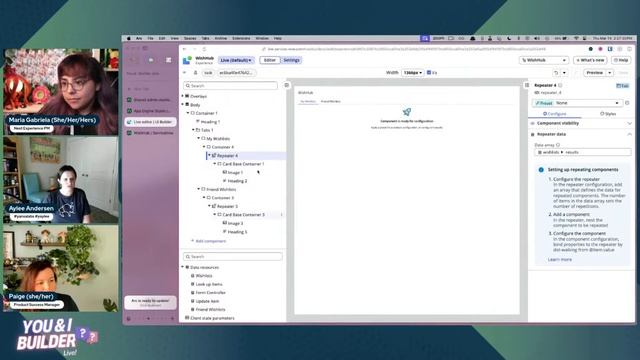
Task: Switch to the Configure tab
Action: pos(555,114)
